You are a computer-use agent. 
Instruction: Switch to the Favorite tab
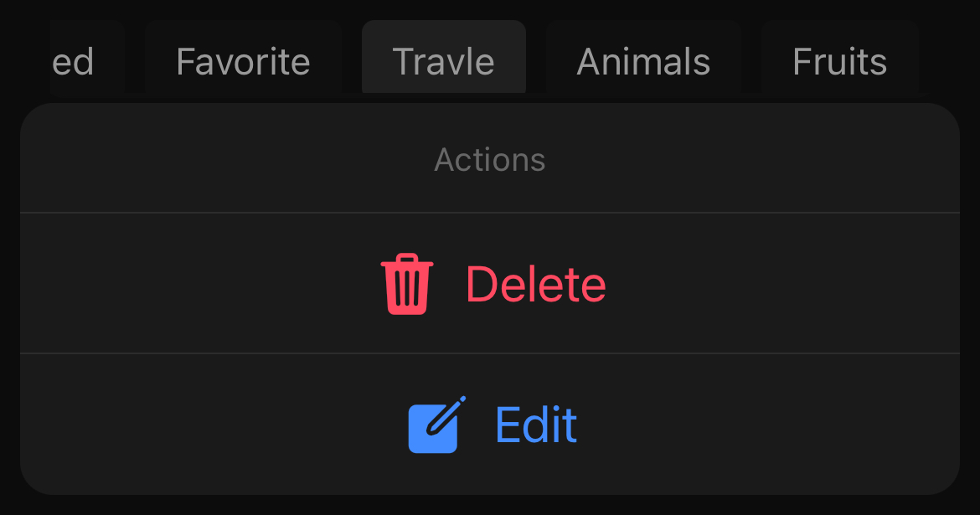(x=242, y=60)
